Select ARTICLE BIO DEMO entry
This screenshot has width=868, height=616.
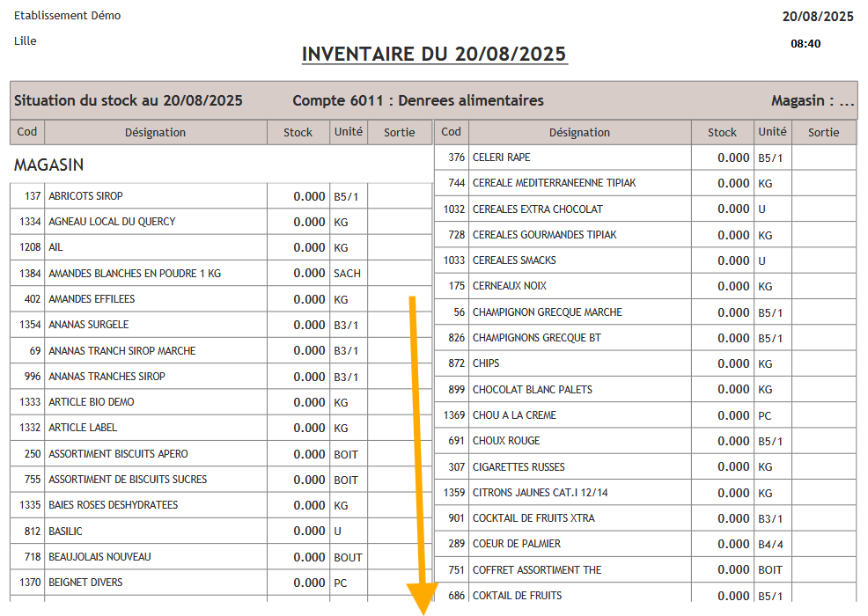click(x=92, y=402)
